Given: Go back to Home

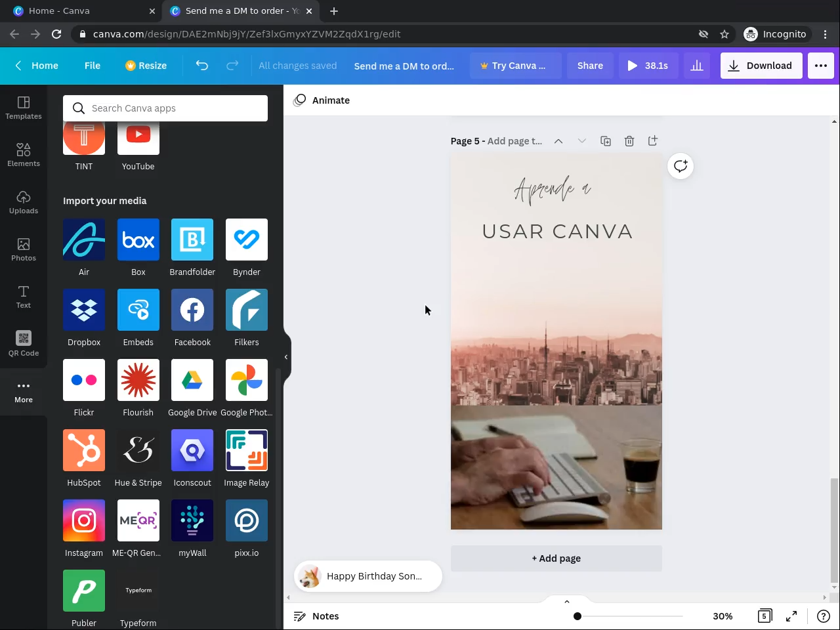Looking at the screenshot, I should [x=37, y=66].
